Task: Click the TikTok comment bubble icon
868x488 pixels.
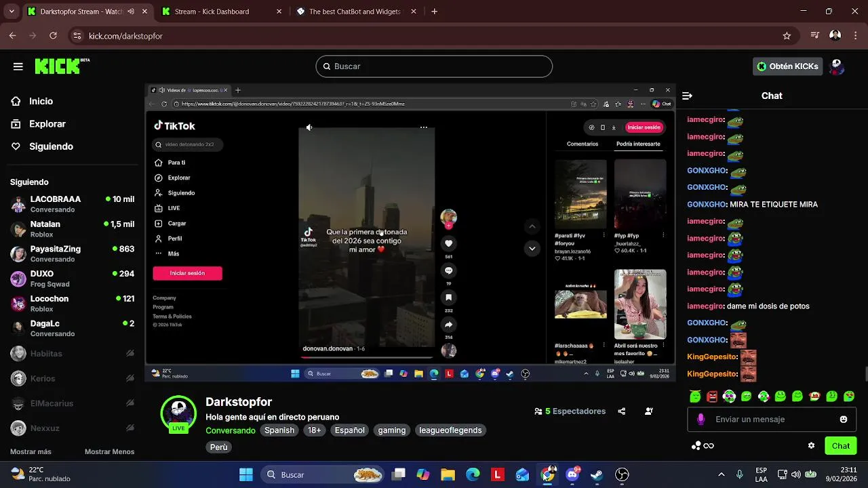Action: pyautogui.click(x=448, y=270)
